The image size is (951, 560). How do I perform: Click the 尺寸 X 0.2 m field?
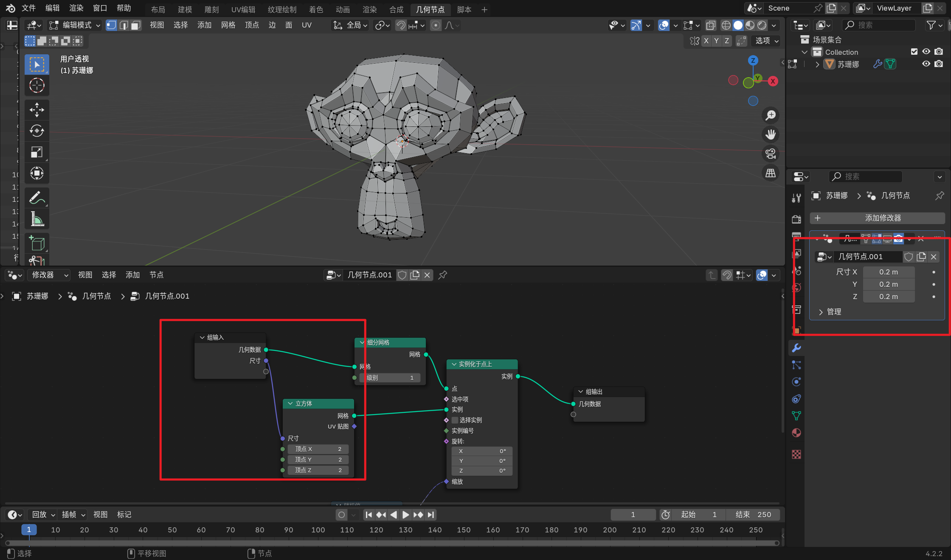(889, 272)
